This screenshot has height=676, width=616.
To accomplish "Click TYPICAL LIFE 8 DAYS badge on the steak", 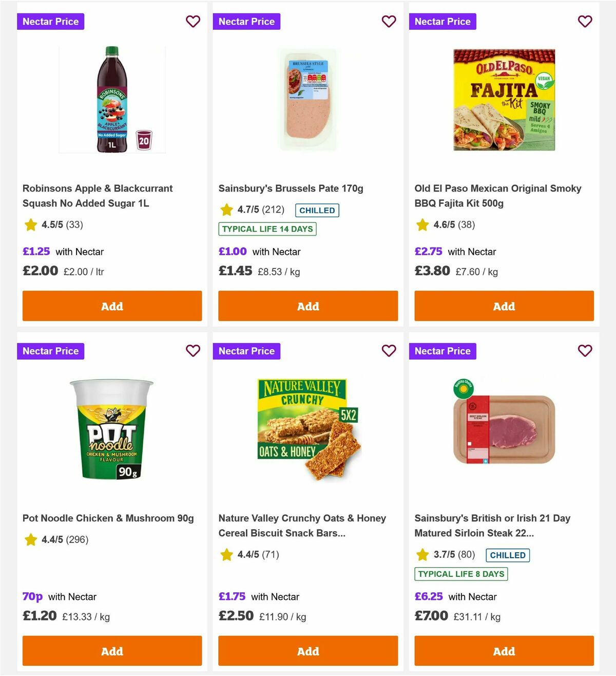I will click(460, 574).
